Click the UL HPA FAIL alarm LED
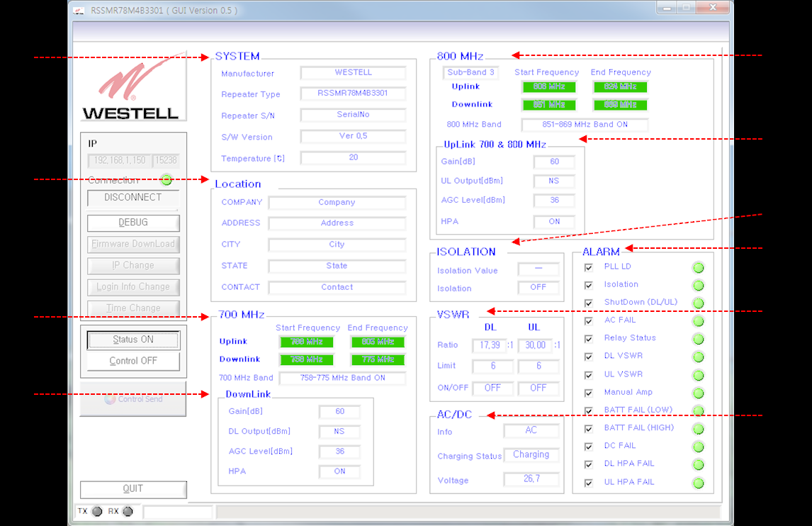Viewport: 812px width, 526px height. tap(698, 483)
